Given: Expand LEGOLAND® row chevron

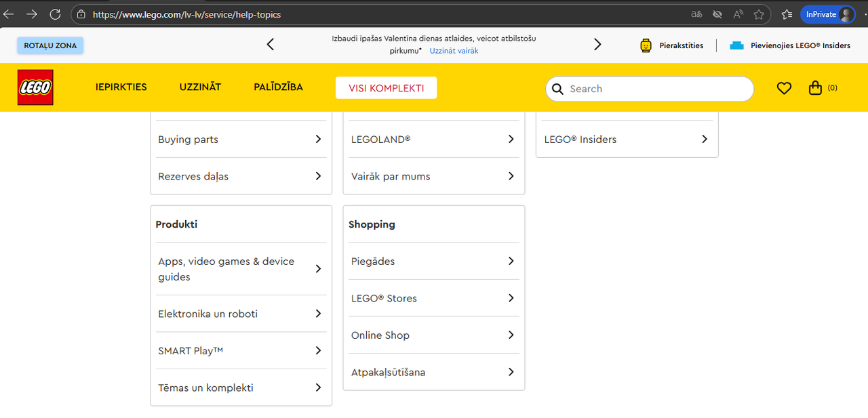Looking at the screenshot, I should click(x=511, y=139).
